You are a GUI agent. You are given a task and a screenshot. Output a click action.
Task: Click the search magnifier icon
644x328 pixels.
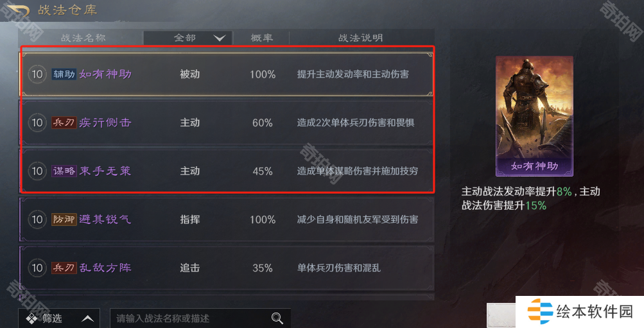click(x=277, y=318)
